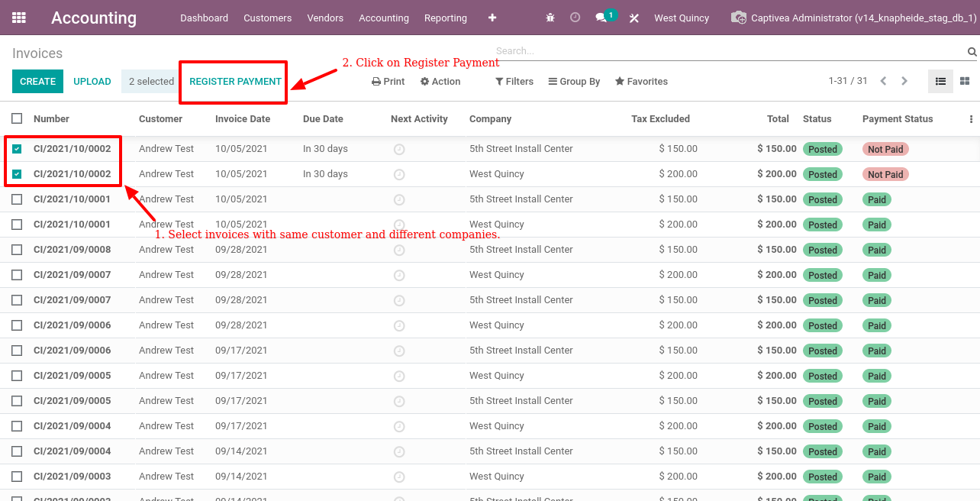Click the Upload button
Screen dimensions: 980x501
pos(92,82)
